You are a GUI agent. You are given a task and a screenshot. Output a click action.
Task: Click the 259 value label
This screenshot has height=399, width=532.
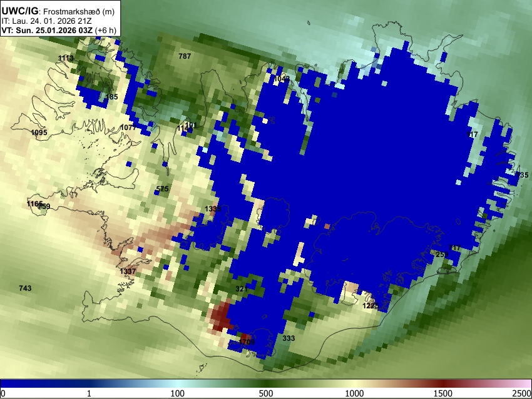point(442,255)
